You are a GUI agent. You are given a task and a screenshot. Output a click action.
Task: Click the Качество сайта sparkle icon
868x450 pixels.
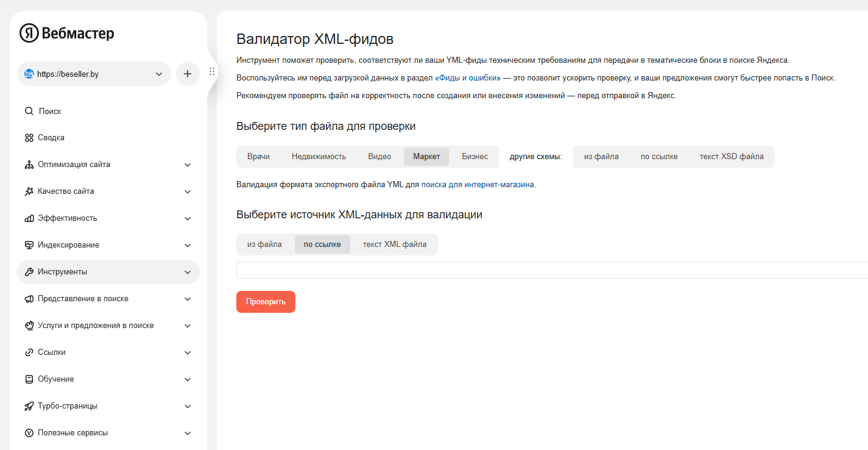point(29,191)
